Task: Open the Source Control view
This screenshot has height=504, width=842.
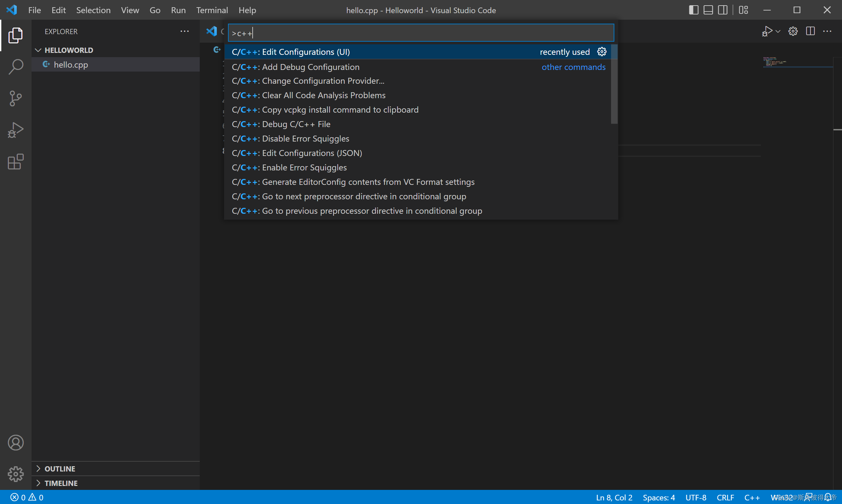Action: pos(16,98)
